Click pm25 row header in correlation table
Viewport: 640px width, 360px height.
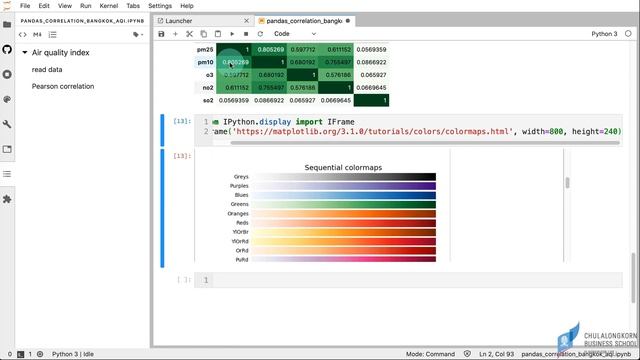[205, 49]
